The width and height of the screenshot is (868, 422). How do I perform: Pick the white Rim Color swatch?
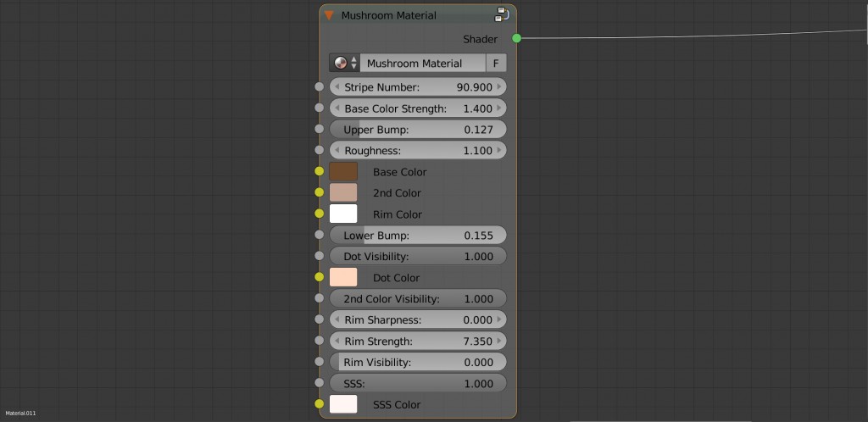(x=343, y=214)
